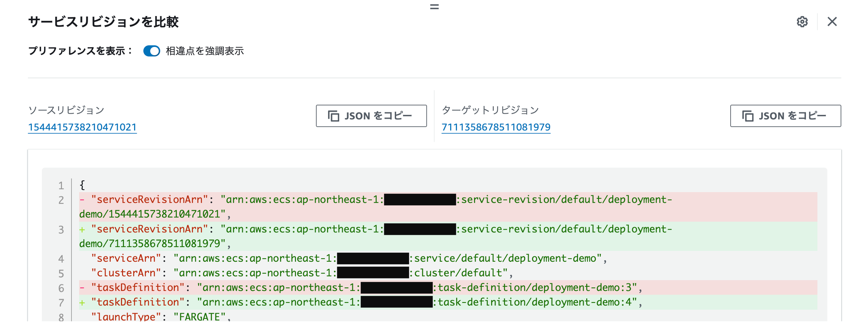Screen dimensions: 868x322
Task: Click the removed serviceRevisionArn diff line
Action: (x=448, y=207)
